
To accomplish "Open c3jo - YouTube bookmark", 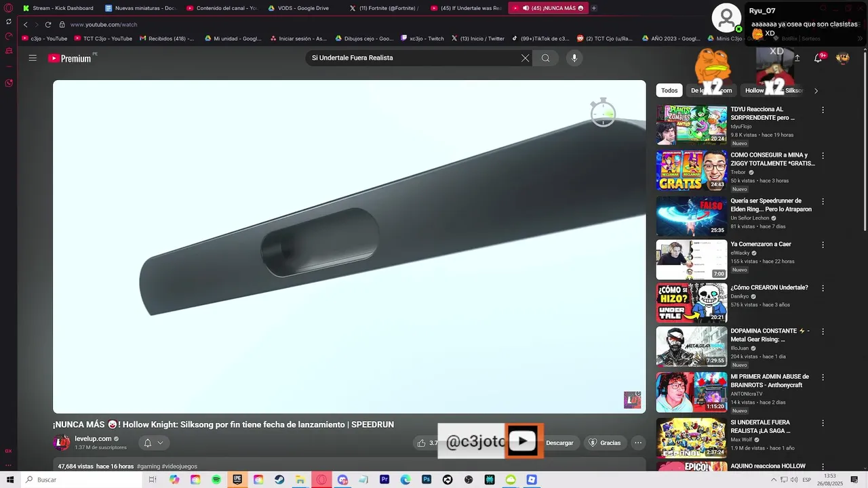I will tap(45, 39).
